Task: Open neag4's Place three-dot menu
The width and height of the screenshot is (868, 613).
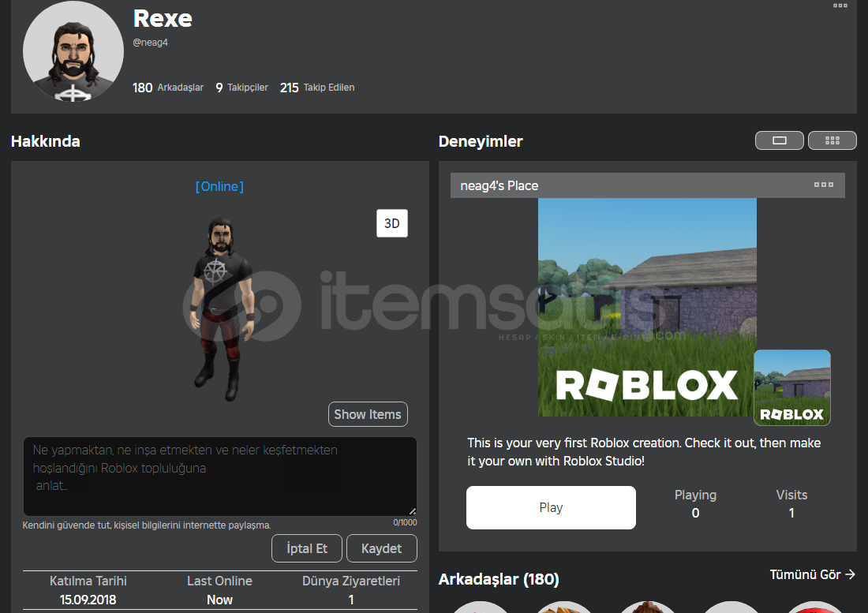Action: point(823,185)
